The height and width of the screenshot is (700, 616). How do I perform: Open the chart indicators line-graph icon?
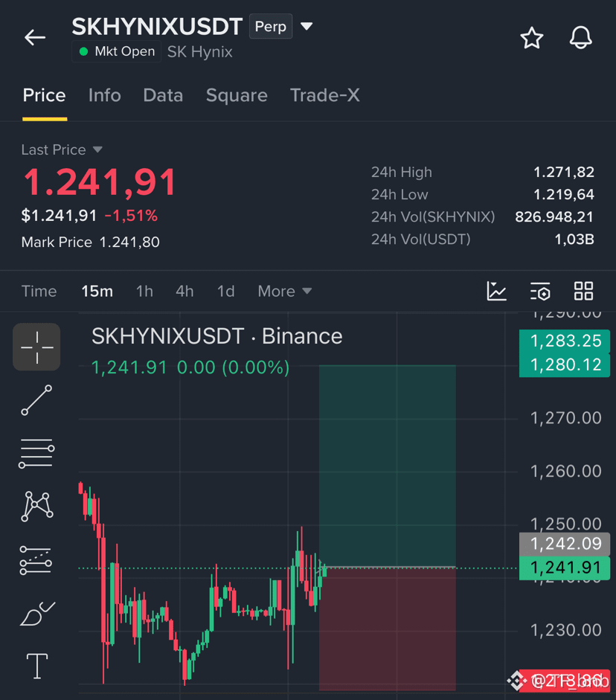coord(496,291)
